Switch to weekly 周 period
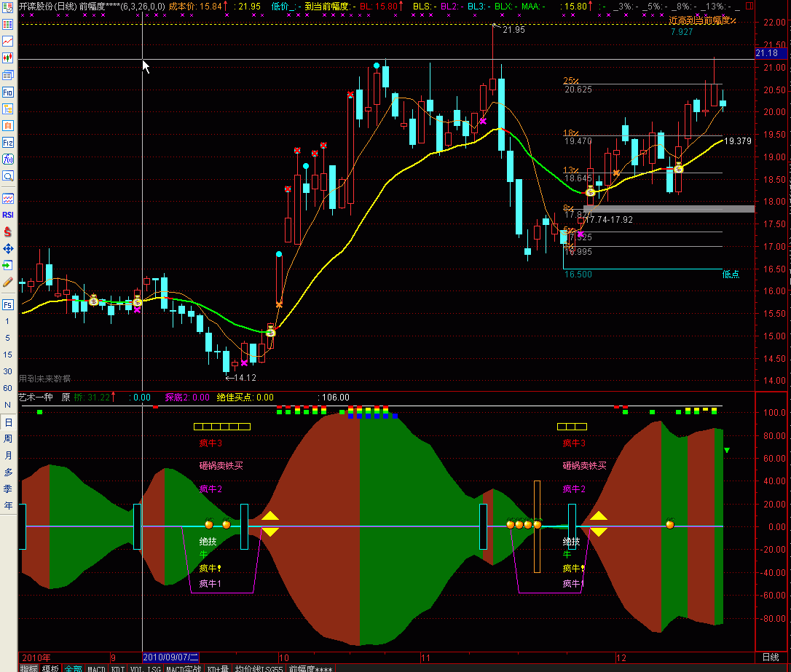Viewport: 791px width, 672px height. (8, 438)
